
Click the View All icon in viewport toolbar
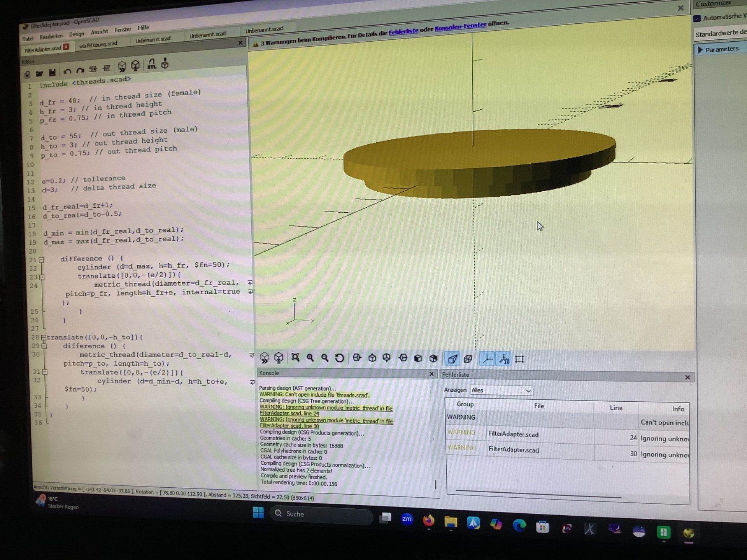tap(295, 358)
